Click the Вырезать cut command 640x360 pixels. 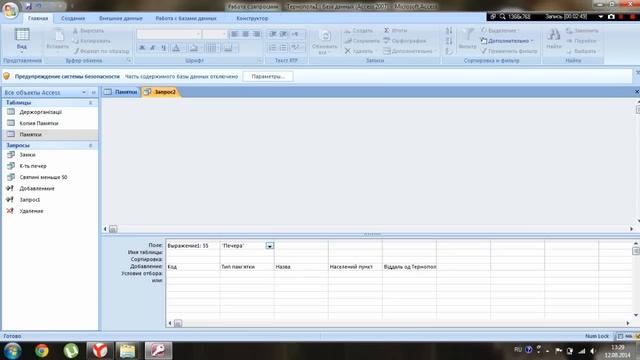(89, 31)
